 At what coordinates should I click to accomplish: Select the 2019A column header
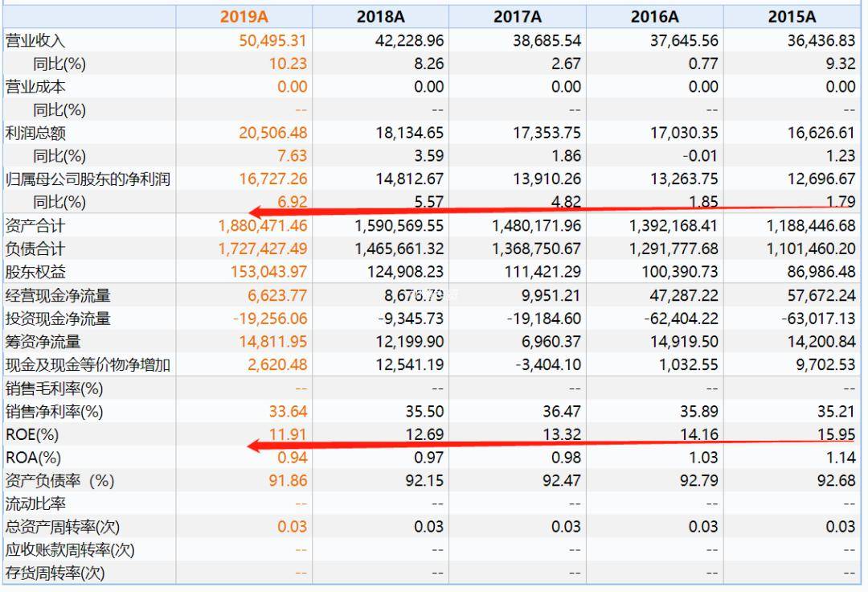(x=244, y=17)
